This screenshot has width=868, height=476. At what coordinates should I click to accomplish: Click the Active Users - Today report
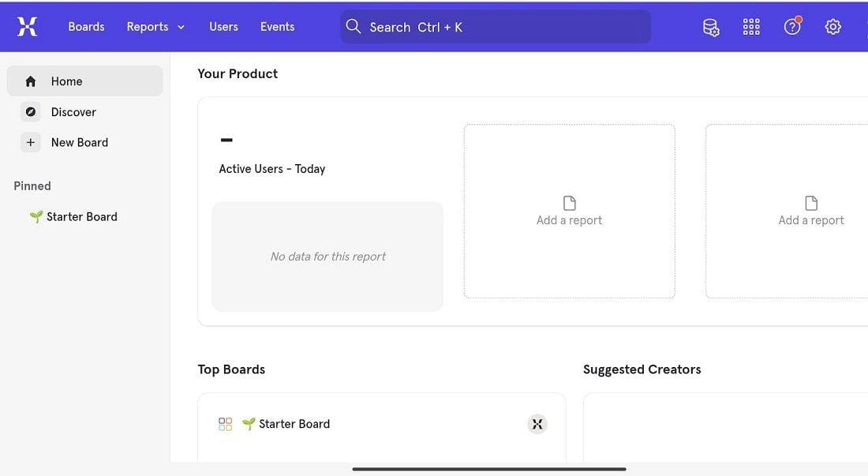click(271, 169)
